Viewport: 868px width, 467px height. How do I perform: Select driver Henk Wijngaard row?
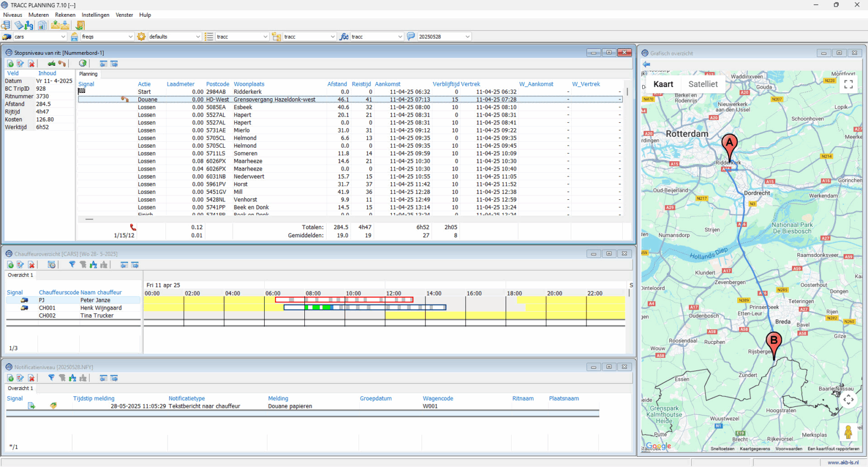pos(101,308)
